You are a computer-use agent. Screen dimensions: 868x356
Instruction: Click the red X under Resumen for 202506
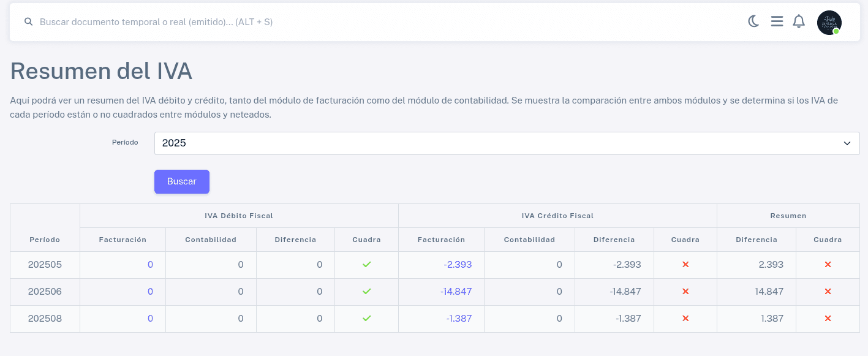(828, 292)
